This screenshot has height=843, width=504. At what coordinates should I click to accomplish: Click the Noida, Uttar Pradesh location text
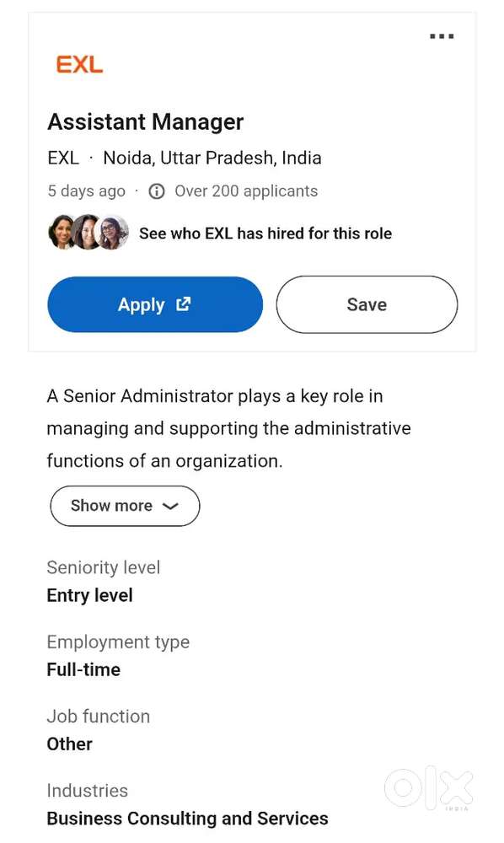tap(212, 158)
